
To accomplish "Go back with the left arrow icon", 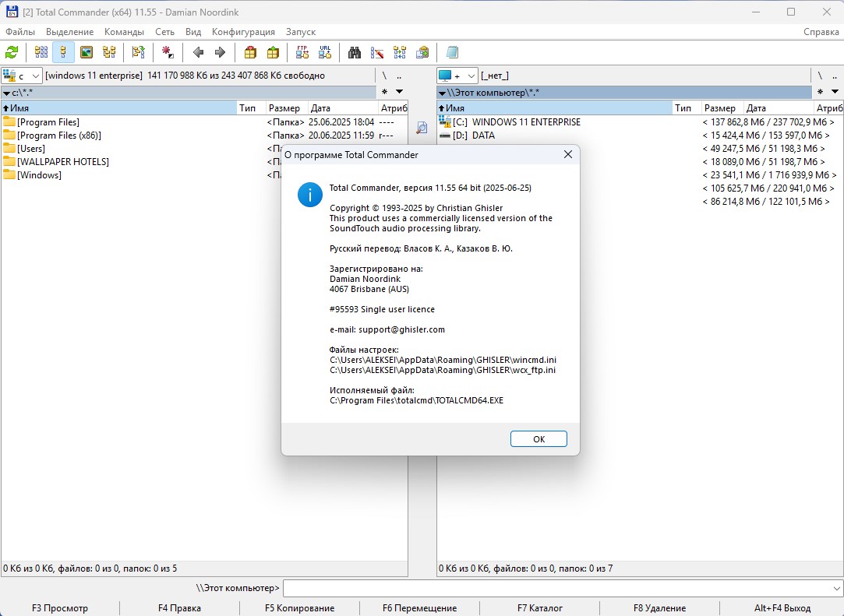I will pos(198,52).
